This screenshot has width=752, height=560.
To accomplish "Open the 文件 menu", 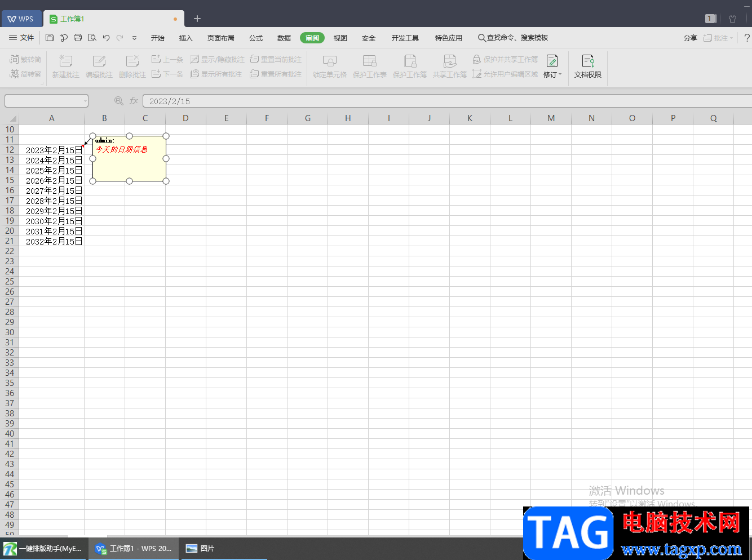I will click(x=21, y=38).
